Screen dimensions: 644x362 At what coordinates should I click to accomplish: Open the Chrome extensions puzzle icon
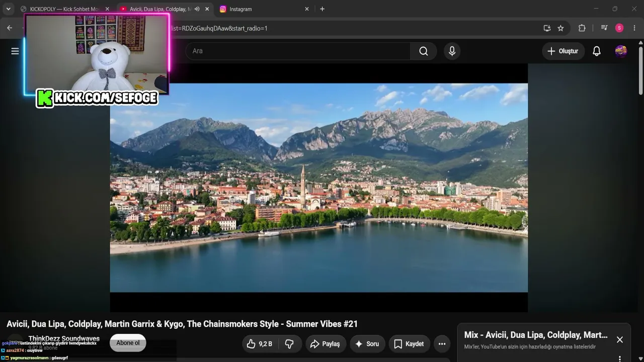point(582,28)
